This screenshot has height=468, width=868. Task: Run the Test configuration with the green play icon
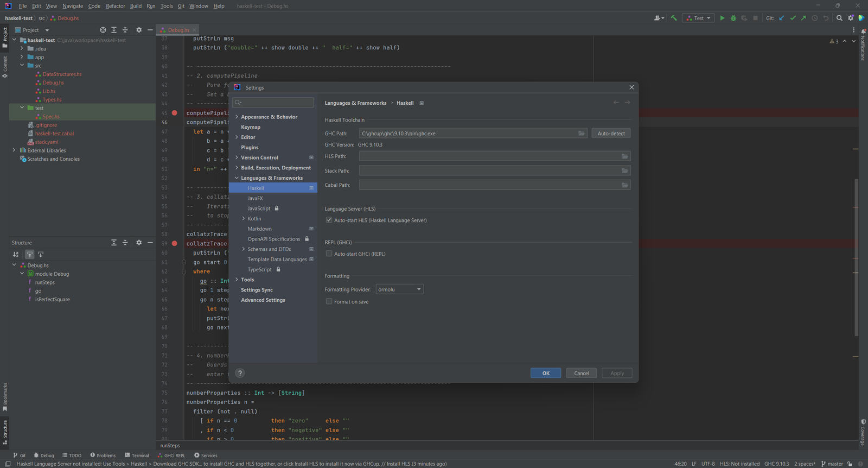pos(722,18)
